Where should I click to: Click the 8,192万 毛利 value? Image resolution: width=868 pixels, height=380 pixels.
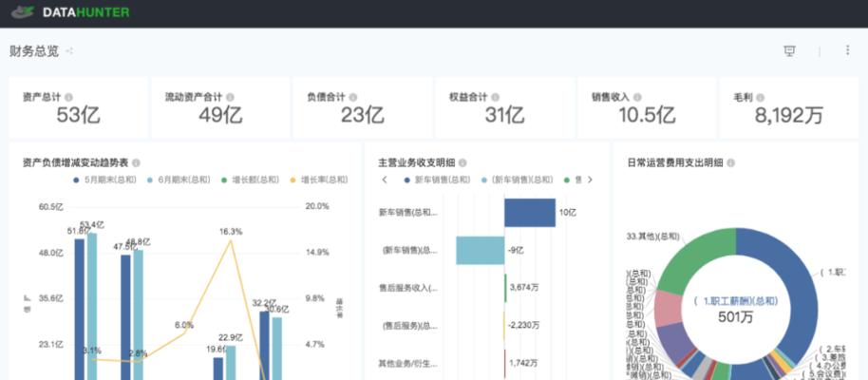(789, 115)
